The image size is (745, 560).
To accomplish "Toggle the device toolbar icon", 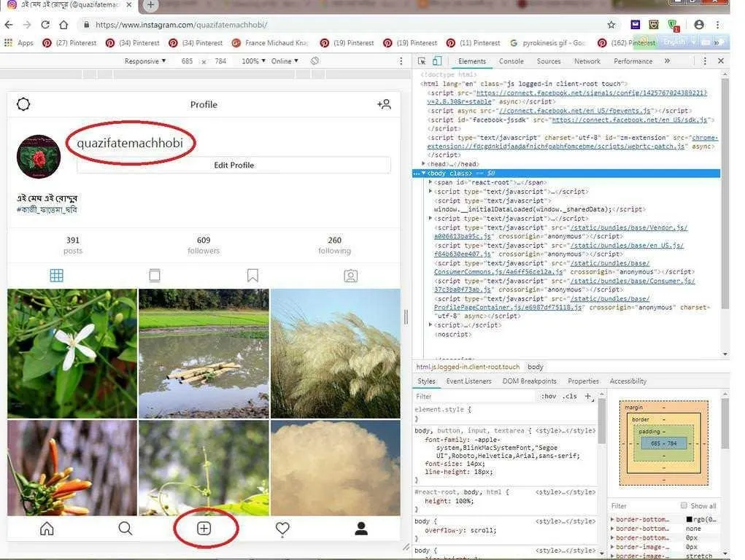I will click(x=437, y=61).
